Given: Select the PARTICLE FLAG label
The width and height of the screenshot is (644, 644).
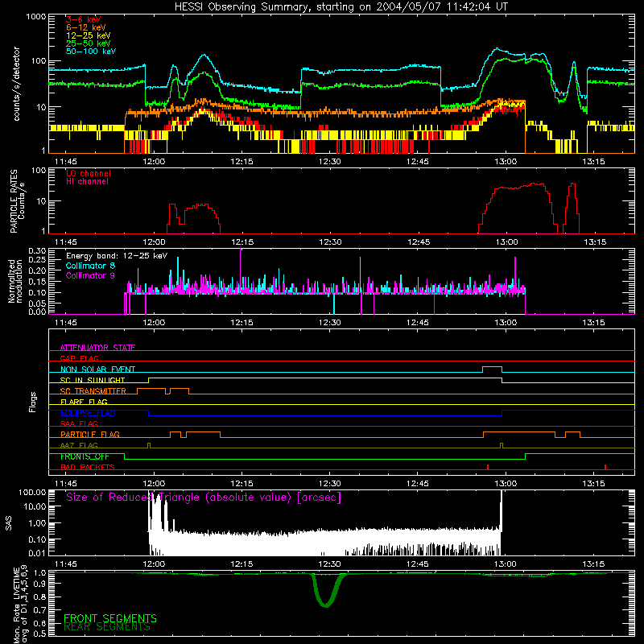Looking at the screenshot, I should 90,434.
